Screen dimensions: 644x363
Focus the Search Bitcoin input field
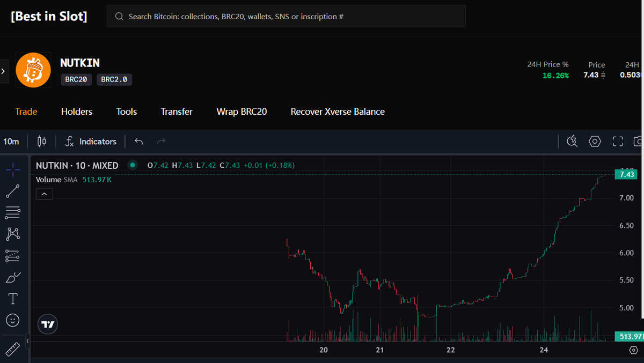click(x=286, y=16)
